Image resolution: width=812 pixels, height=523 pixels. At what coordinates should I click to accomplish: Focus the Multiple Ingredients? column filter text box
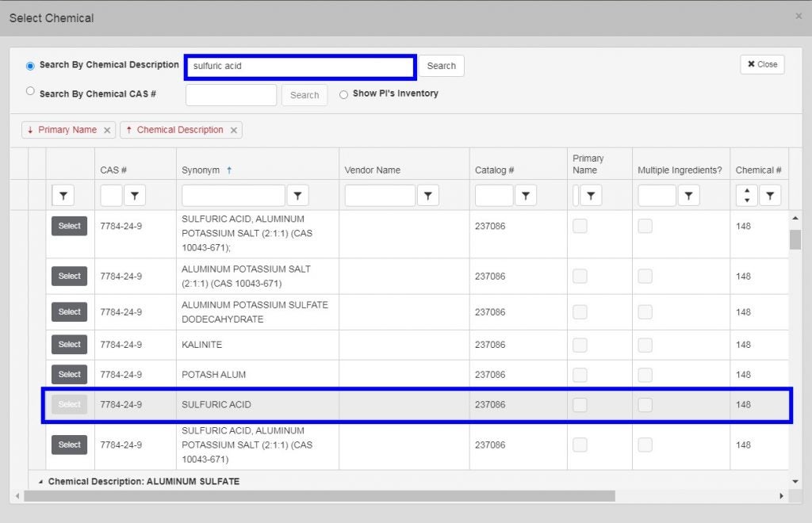657,196
